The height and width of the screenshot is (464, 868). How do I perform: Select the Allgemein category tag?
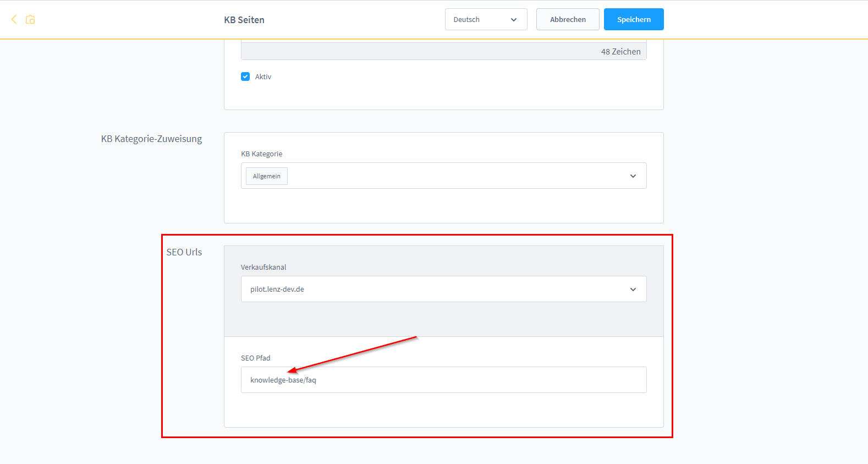point(267,176)
